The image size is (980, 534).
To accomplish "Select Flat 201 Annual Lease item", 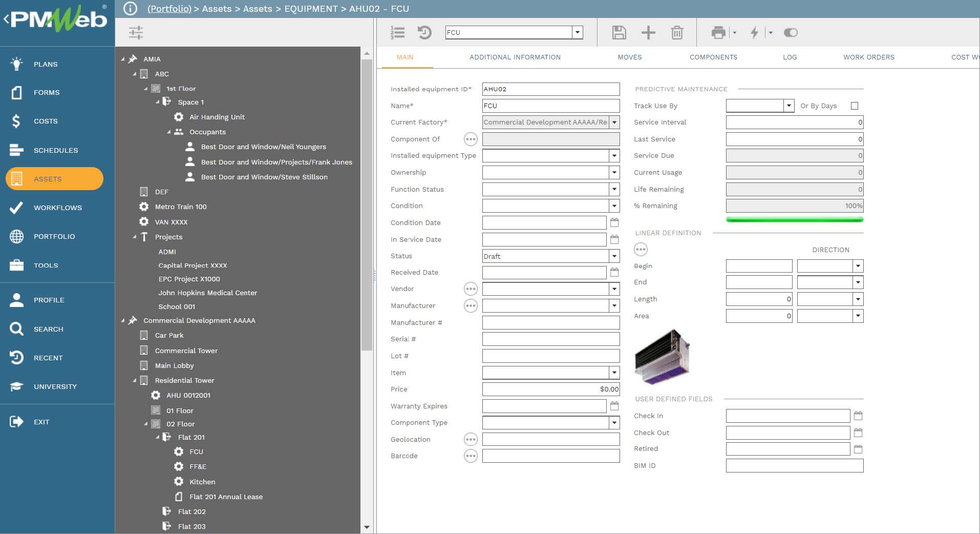I will (x=226, y=497).
